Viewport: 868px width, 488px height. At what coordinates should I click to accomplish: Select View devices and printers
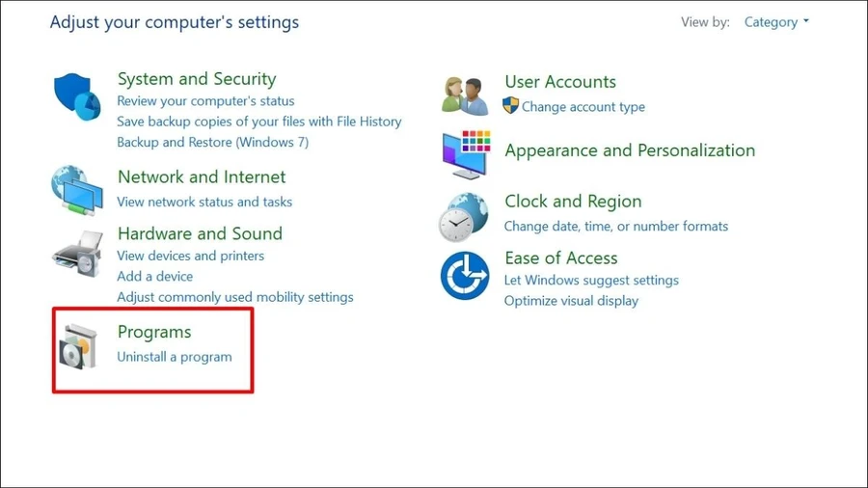190,257
